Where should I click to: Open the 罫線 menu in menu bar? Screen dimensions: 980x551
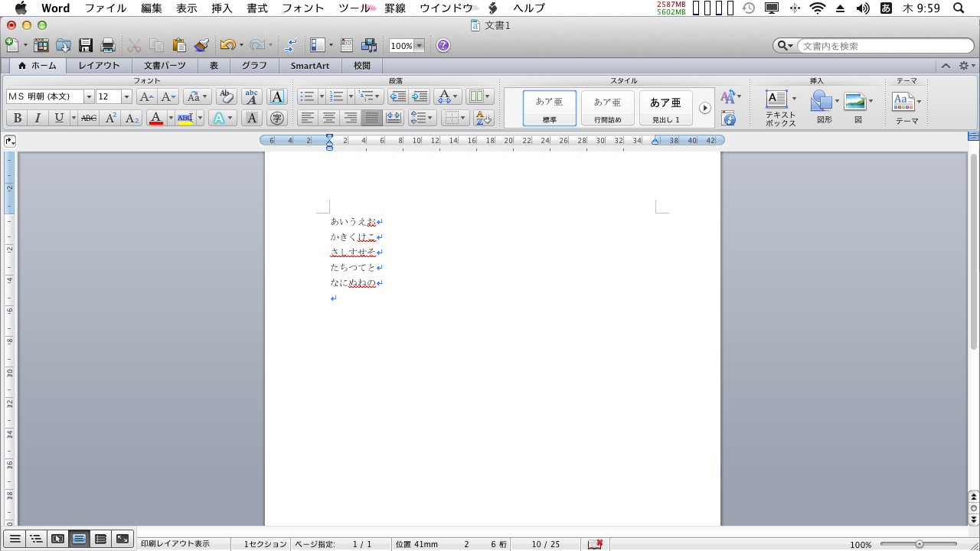(x=395, y=8)
